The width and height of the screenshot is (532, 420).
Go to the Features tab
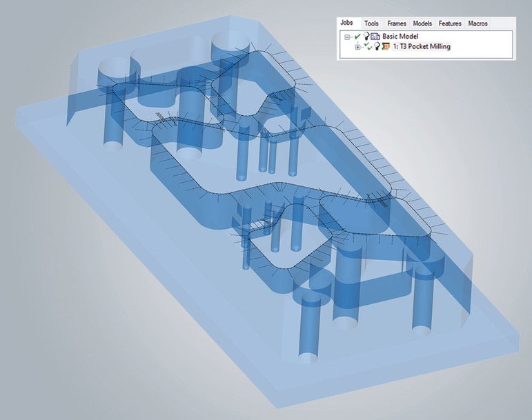(450, 23)
